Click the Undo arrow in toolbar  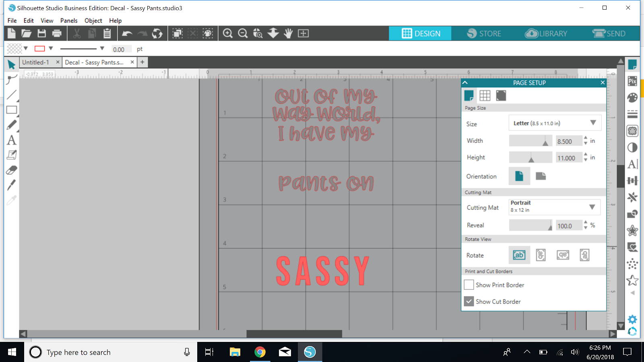127,33
